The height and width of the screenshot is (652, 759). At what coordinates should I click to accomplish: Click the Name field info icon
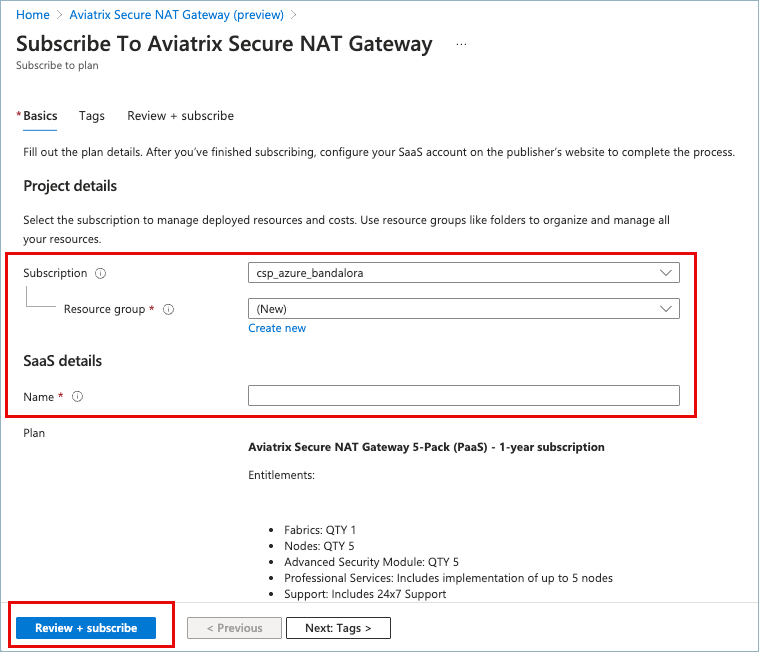[77, 397]
